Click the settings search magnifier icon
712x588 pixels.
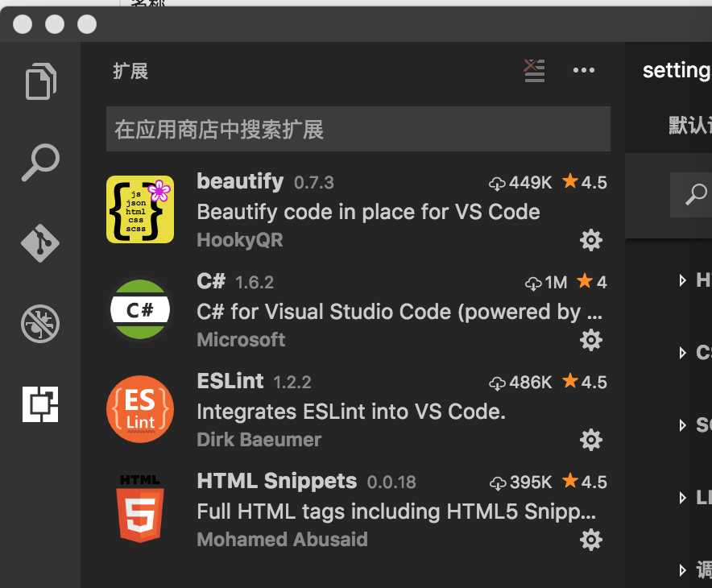(x=696, y=194)
